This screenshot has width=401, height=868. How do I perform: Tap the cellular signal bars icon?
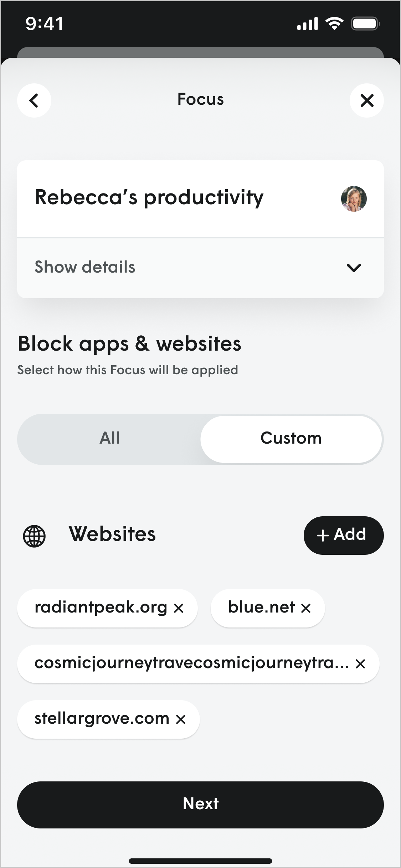click(x=307, y=24)
